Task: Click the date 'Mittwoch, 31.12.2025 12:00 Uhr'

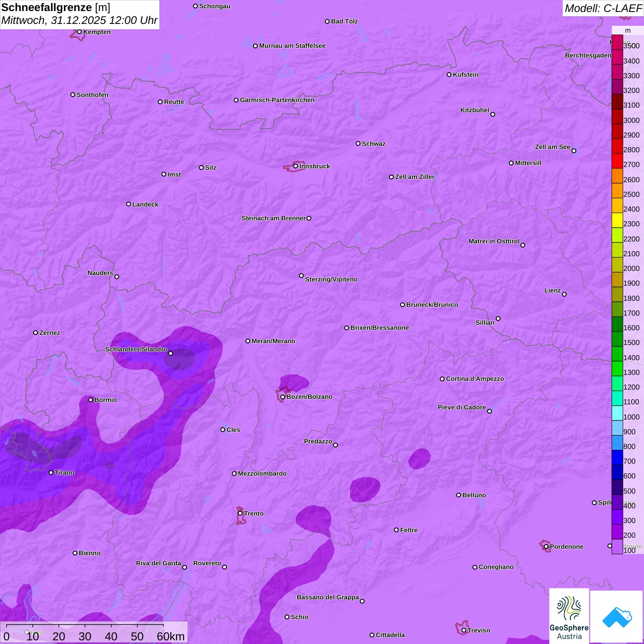Action: point(79,20)
